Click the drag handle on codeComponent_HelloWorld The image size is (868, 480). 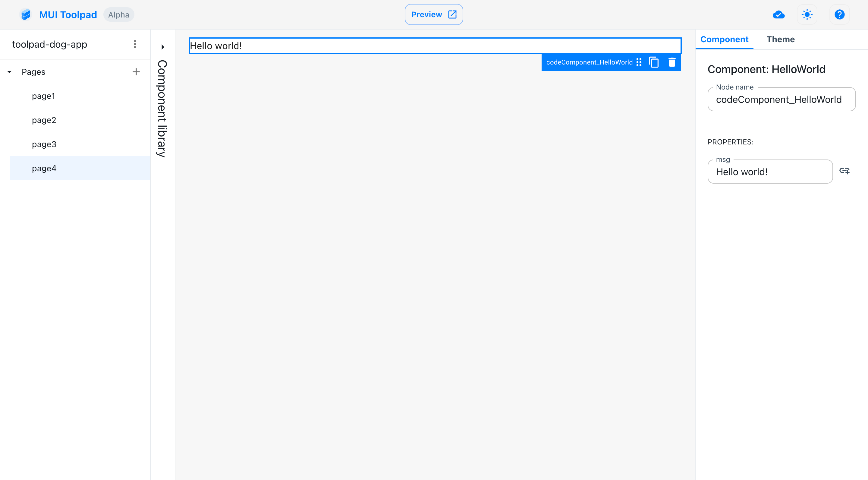pos(639,62)
